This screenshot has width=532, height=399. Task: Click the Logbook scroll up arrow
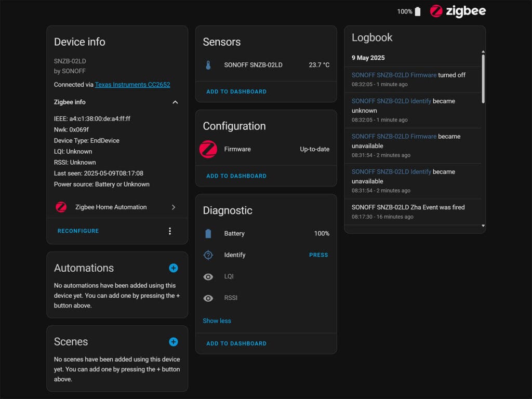(483, 52)
